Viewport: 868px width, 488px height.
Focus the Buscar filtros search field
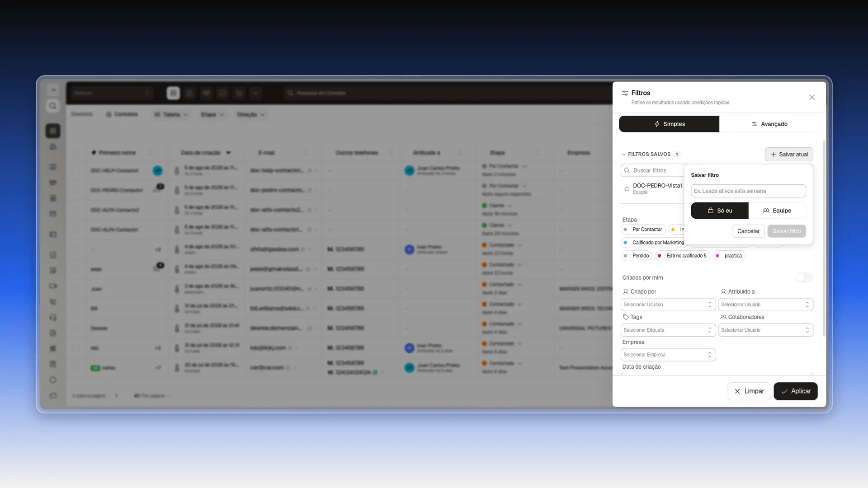point(653,170)
